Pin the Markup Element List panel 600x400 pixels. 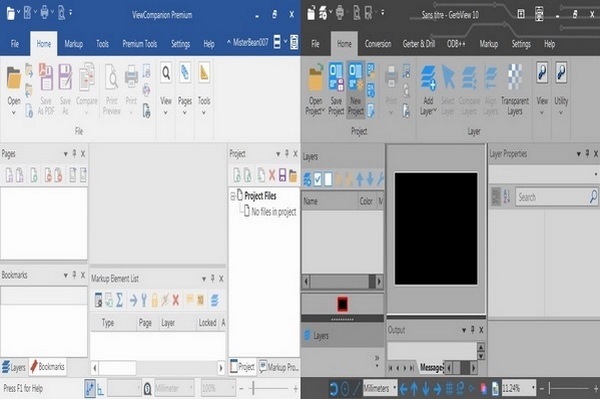click(212, 278)
